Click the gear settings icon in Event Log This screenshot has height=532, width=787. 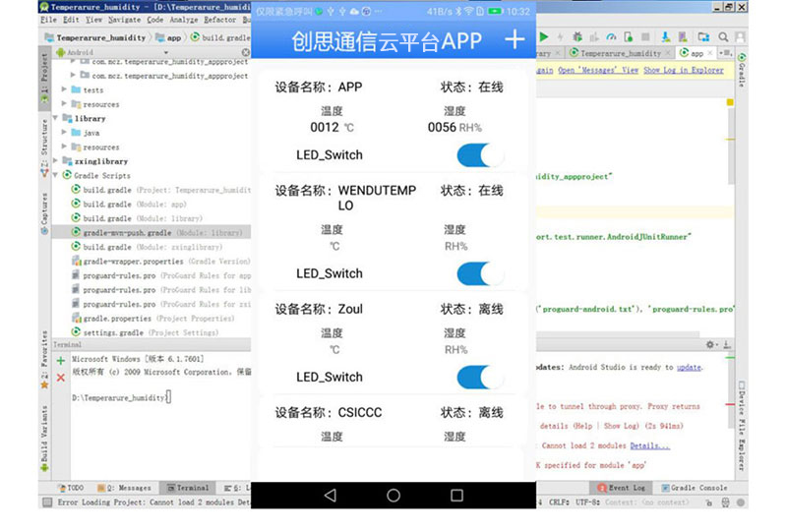pyautogui.click(x=710, y=344)
